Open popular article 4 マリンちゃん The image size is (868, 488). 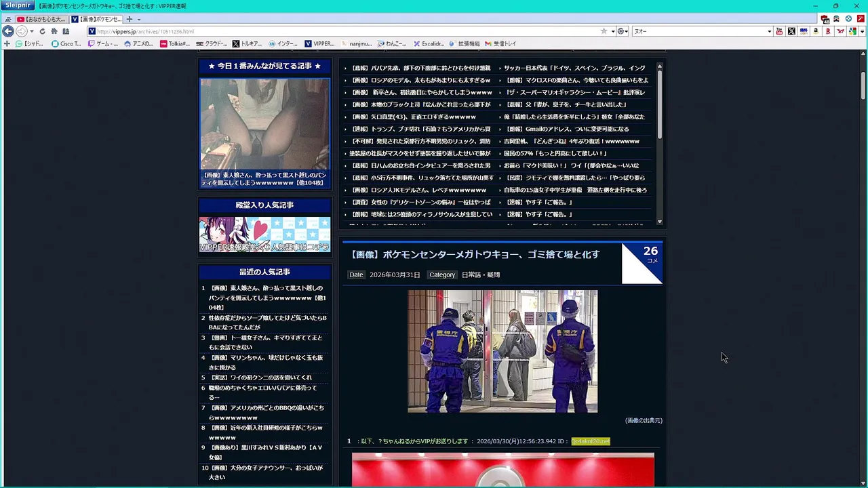click(267, 363)
